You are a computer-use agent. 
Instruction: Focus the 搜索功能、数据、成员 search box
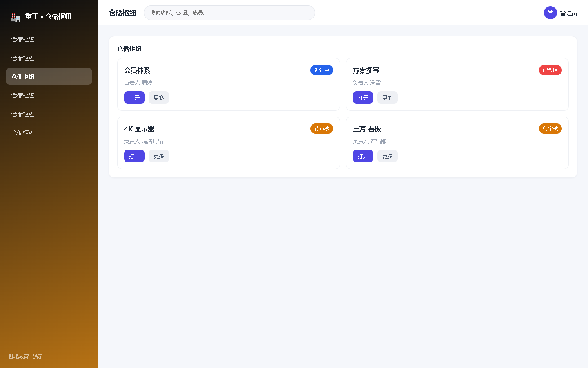pos(229,13)
